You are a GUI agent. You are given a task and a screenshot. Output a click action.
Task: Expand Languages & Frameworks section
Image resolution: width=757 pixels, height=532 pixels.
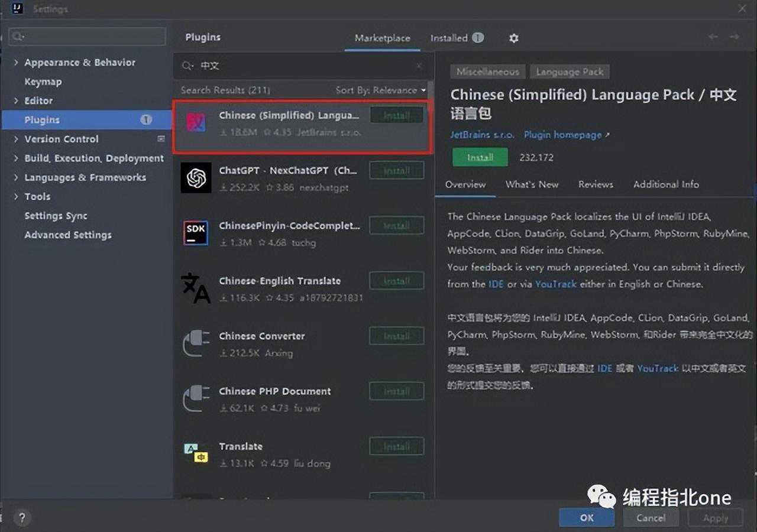coord(16,178)
